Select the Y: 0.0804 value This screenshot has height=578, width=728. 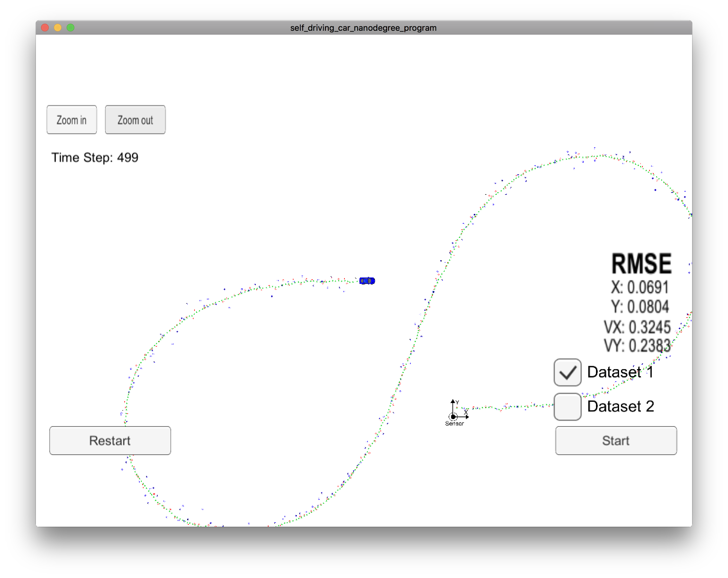[640, 307]
